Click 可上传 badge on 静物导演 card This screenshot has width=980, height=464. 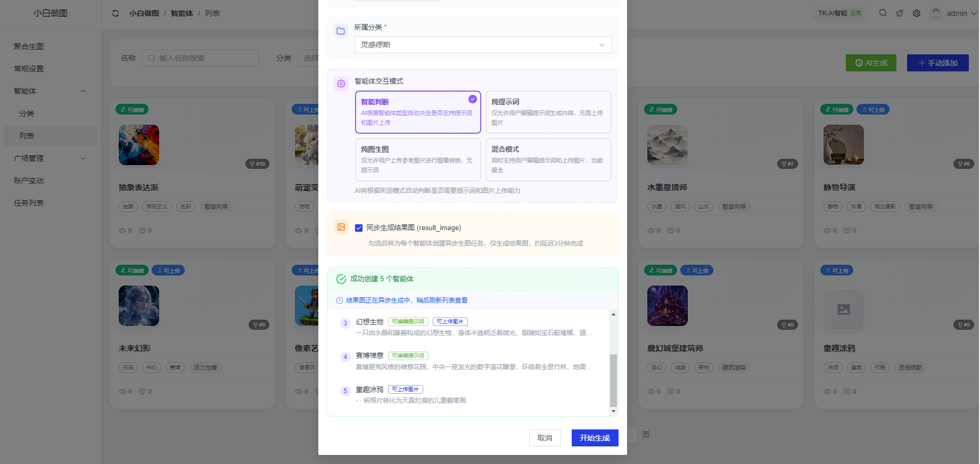tap(873, 110)
